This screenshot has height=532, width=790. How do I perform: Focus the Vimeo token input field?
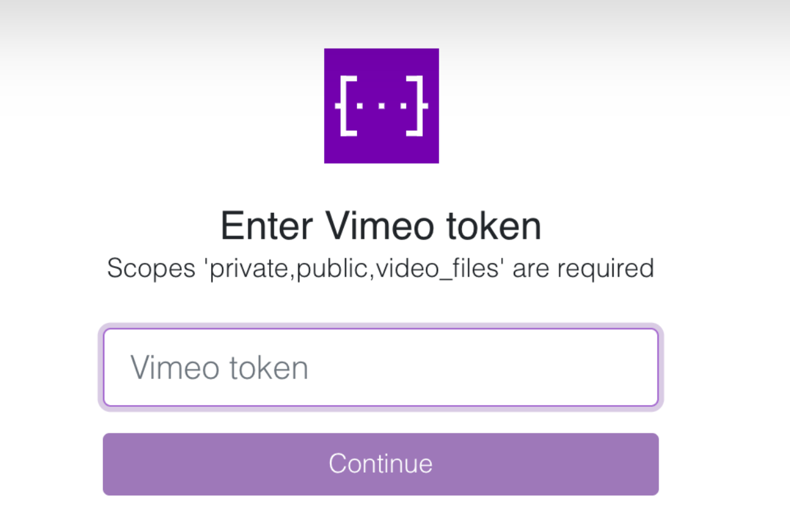click(381, 367)
